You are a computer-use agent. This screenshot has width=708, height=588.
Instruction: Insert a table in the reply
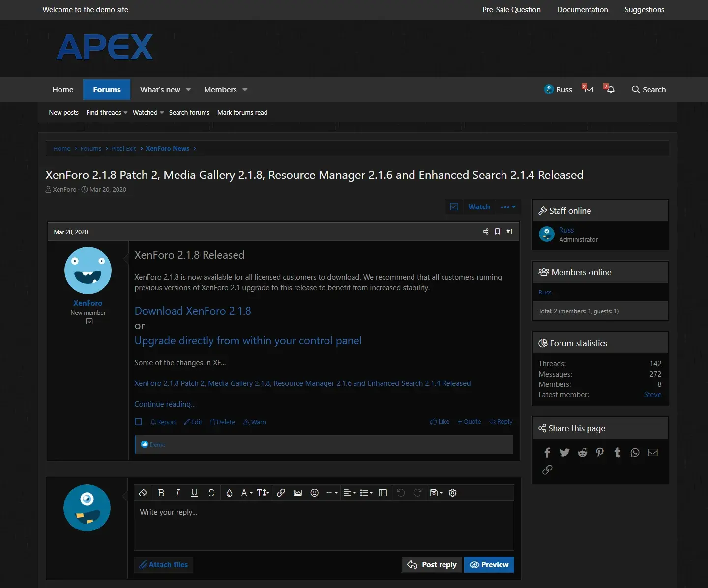click(x=383, y=493)
